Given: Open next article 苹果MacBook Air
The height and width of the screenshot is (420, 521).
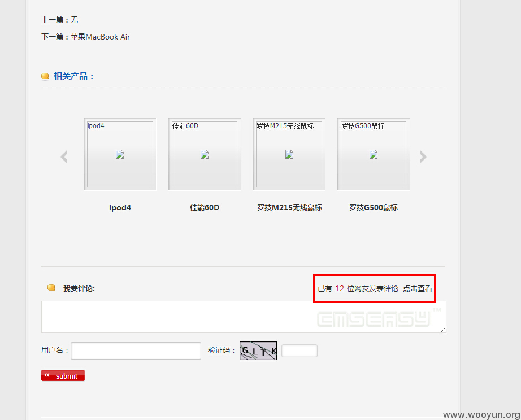Looking at the screenshot, I should [100, 37].
